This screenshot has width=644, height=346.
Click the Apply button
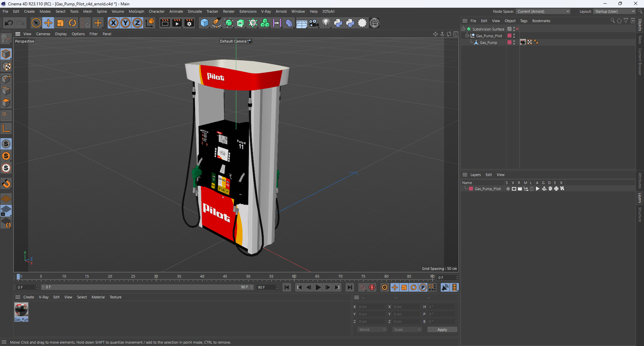coord(442,330)
